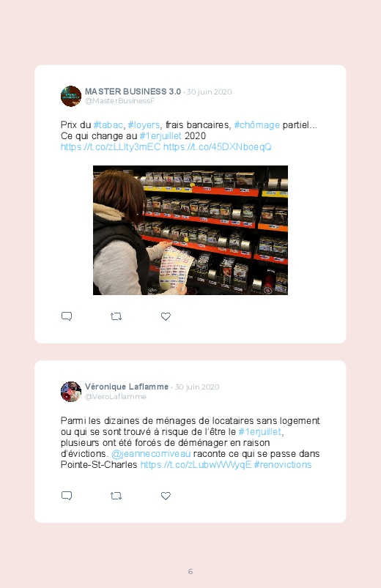Retweet the MASTER BUSINESS 3.0 tweet
This screenshot has width=381, height=588.
click(116, 316)
